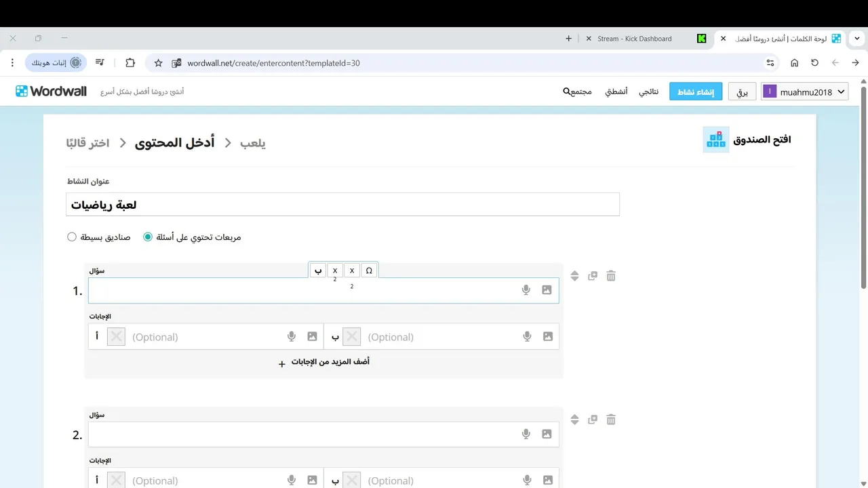868x488 pixels.
Task: Duplicate question 1
Action: click(x=593, y=276)
